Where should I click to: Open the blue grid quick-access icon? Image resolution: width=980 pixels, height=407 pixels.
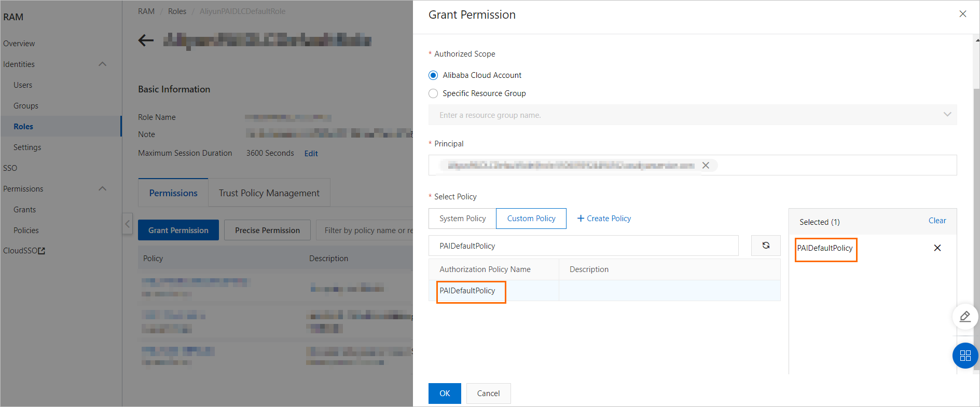click(x=965, y=356)
